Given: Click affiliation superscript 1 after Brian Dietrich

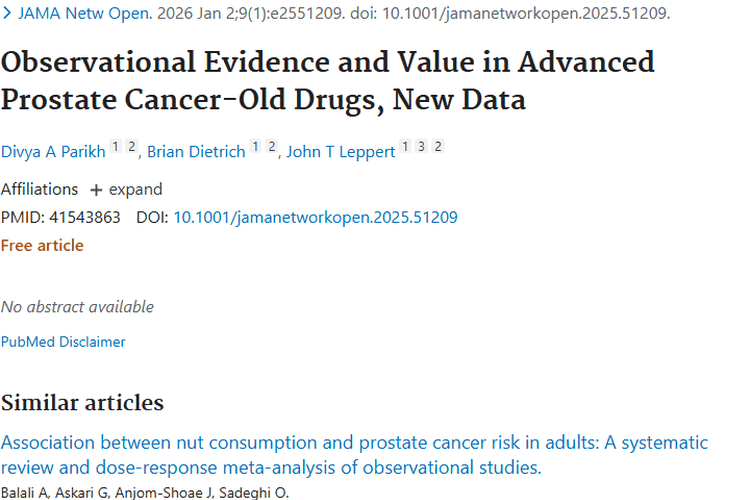Looking at the screenshot, I should coord(255,148).
